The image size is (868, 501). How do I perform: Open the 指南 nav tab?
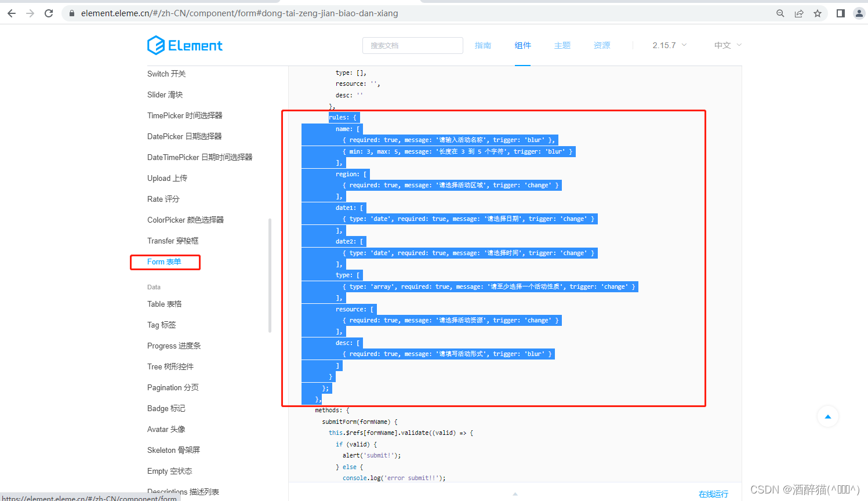pyautogui.click(x=483, y=45)
